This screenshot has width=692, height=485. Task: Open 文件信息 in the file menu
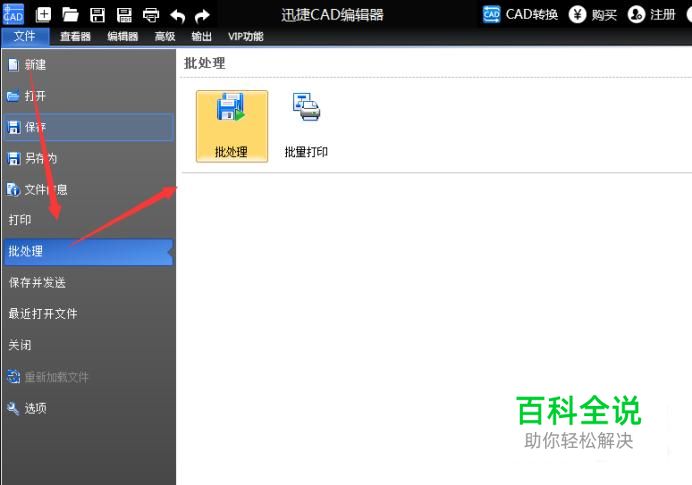tap(88, 189)
